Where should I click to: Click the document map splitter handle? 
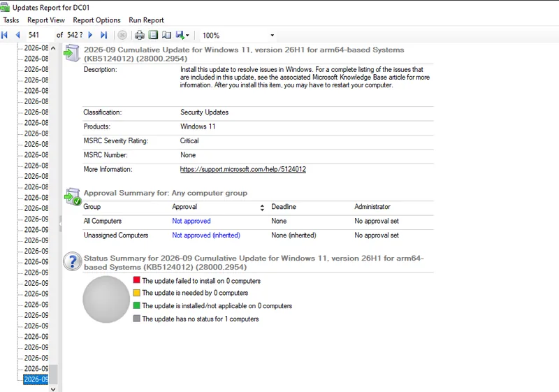point(60,224)
